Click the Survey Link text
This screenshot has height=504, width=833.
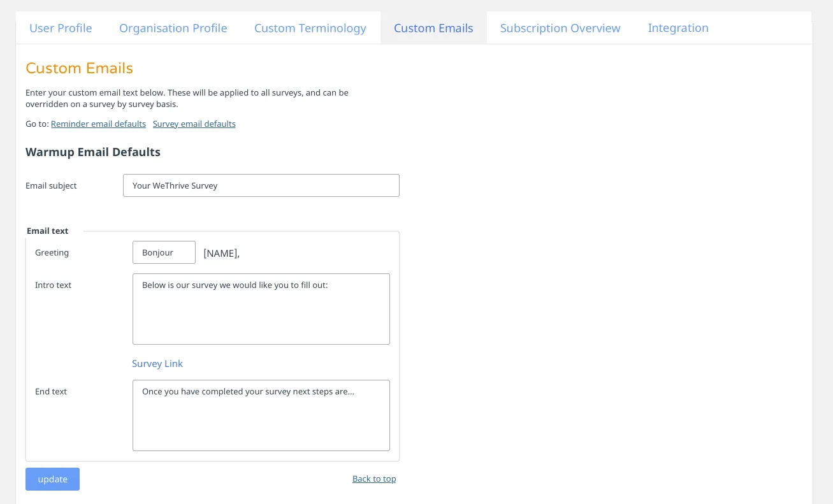157,363
